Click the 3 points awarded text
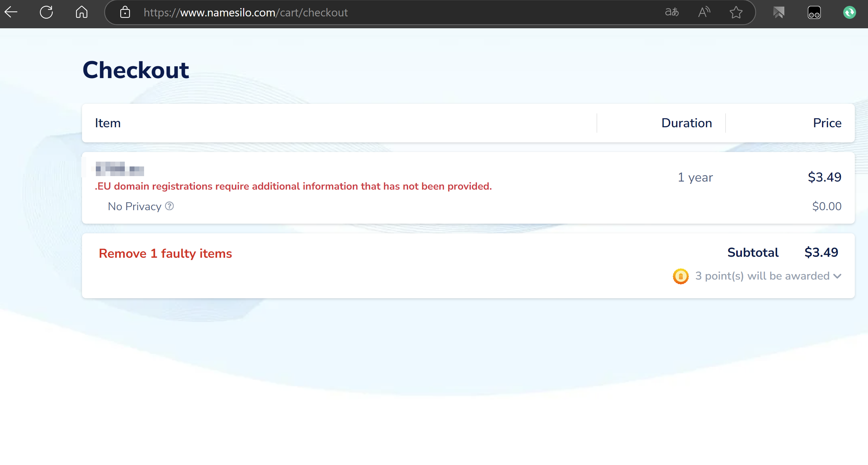The width and height of the screenshot is (868, 465). (x=762, y=276)
